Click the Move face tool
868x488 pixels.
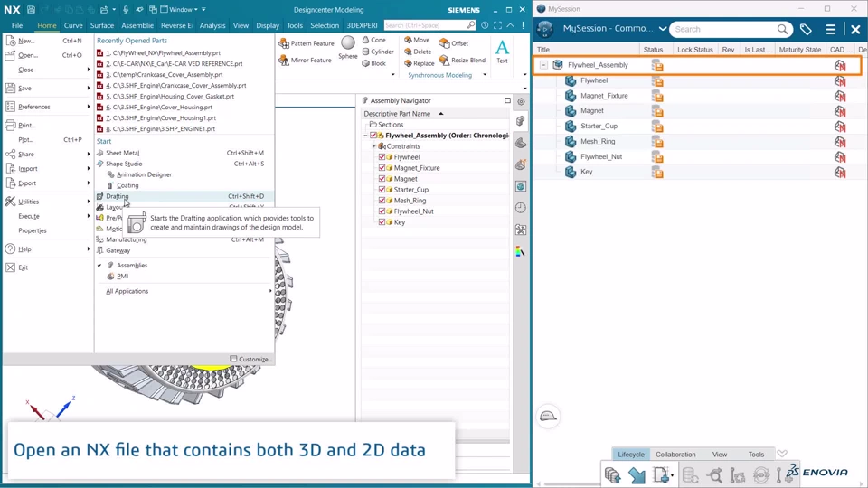click(417, 40)
